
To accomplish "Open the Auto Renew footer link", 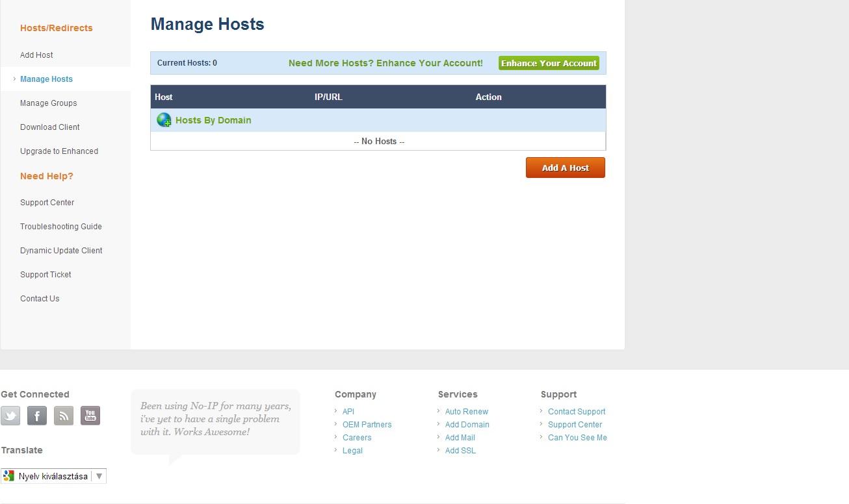I will click(x=467, y=412).
